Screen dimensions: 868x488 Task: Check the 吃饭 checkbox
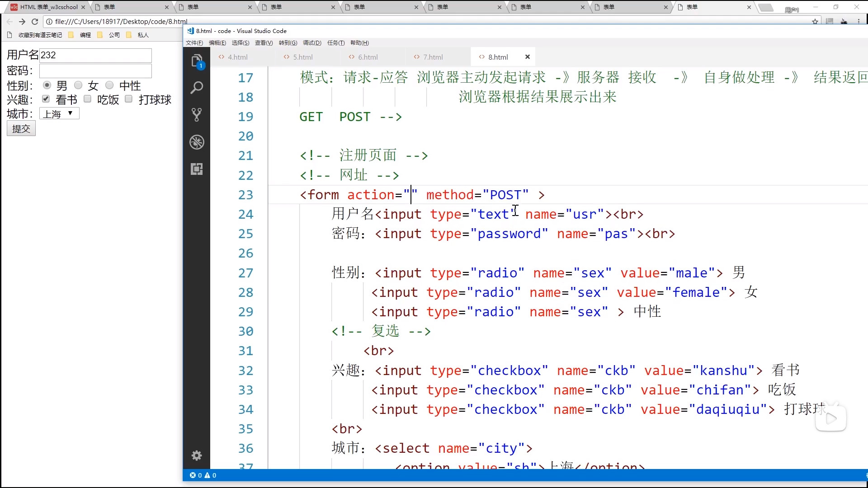(x=88, y=99)
